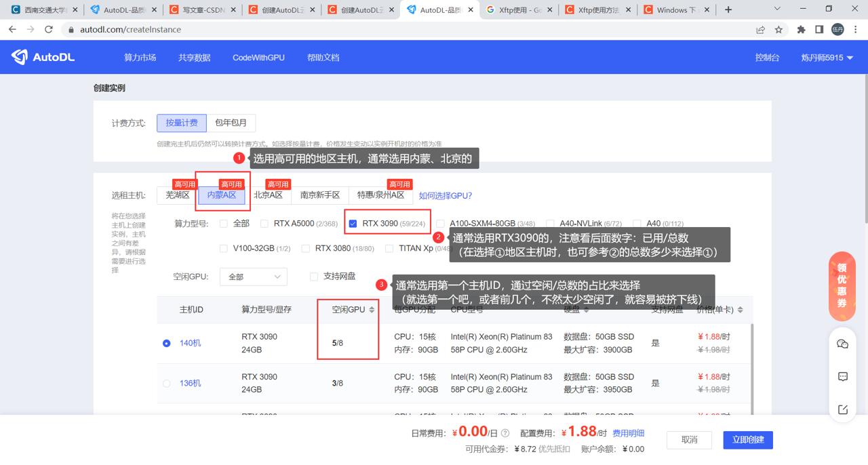Toggle the browser side panel icon
Screen dimensions: 868x465
[x=819, y=30]
